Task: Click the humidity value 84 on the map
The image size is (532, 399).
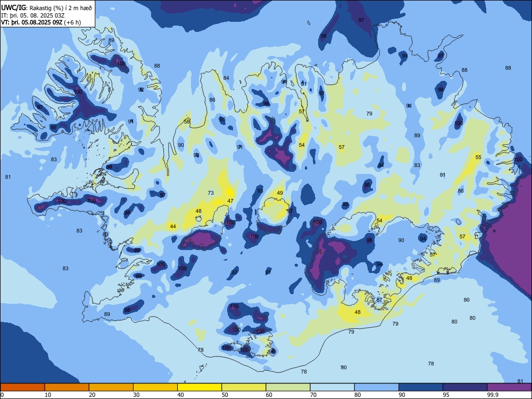Action: tap(226, 78)
